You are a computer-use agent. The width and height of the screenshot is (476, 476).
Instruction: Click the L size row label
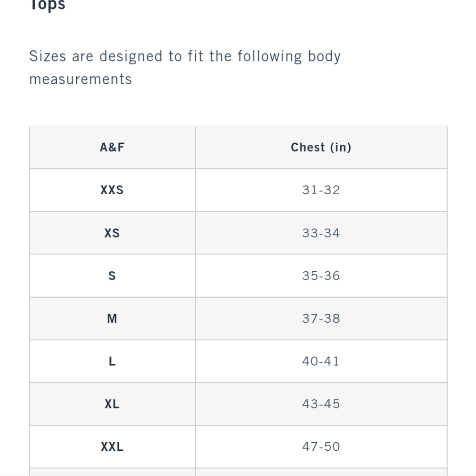pos(112,361)
